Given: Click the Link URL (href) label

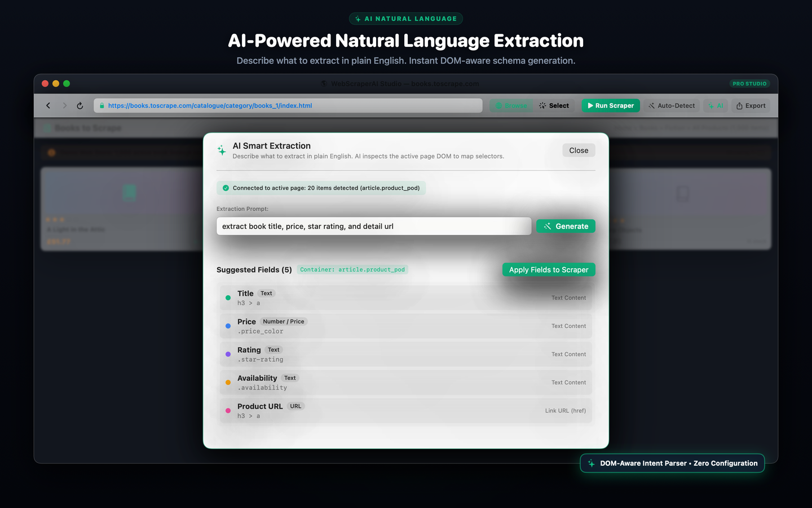Looking at the screenshot, I should click(566, 411).
